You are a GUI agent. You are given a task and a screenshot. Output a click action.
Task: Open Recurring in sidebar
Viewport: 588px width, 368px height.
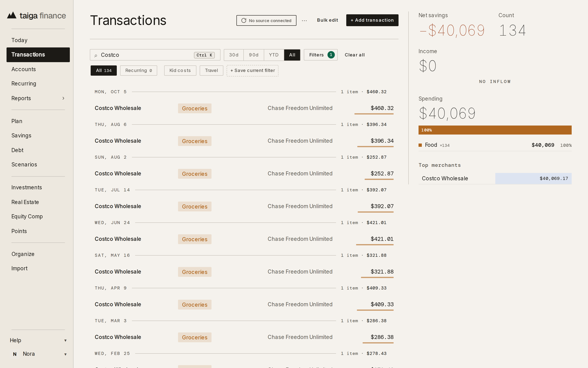point(38,83)
